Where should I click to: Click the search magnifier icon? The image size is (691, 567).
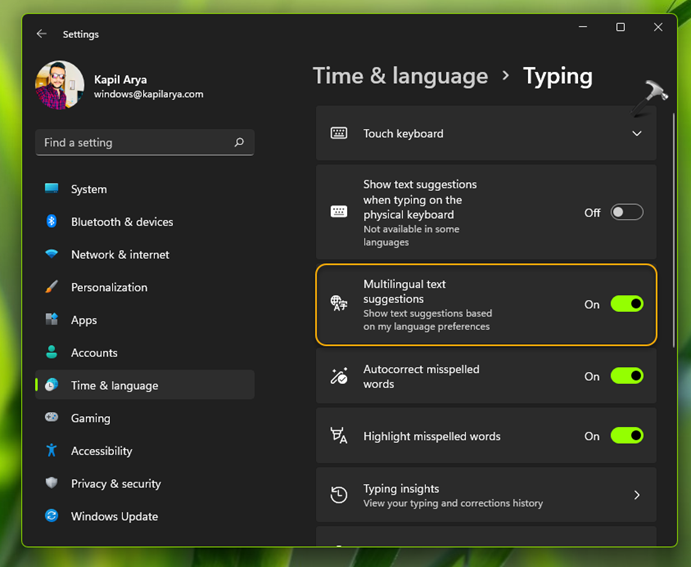click(239, 143)
